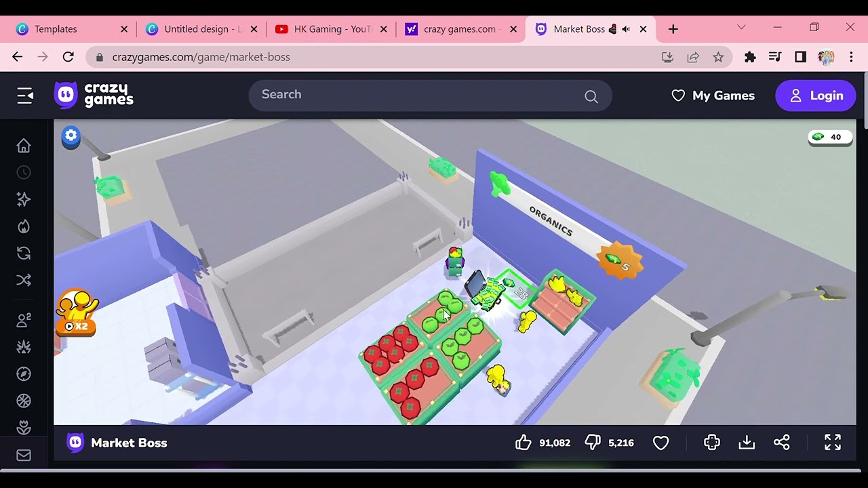The height and width of the screenshot is (488, 868).
Task: Click the Organics sign in the game
Action: tap(551, 221)
